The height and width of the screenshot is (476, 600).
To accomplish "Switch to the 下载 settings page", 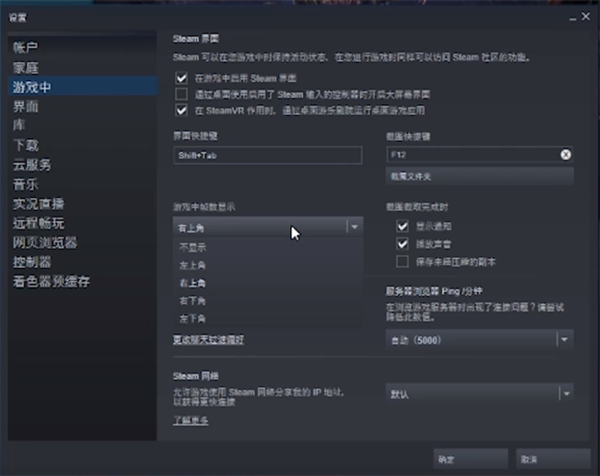I will pos(26,145).
